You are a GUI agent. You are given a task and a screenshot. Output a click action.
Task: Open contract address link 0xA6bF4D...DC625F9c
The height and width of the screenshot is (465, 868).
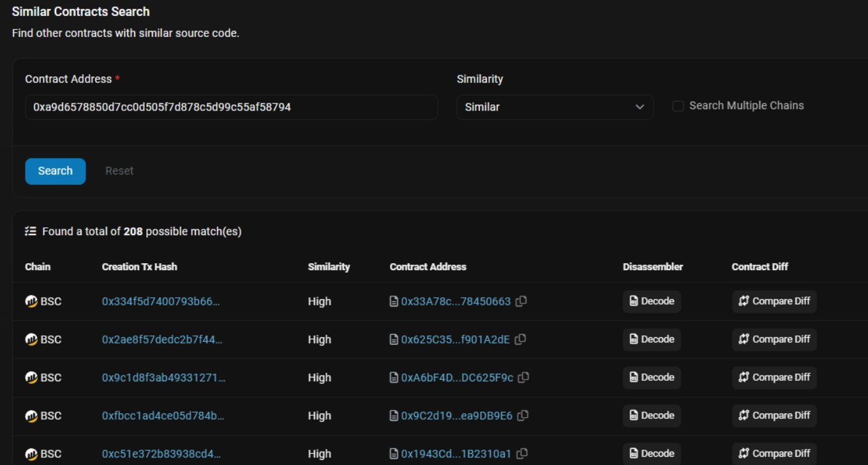coord(457,377)
